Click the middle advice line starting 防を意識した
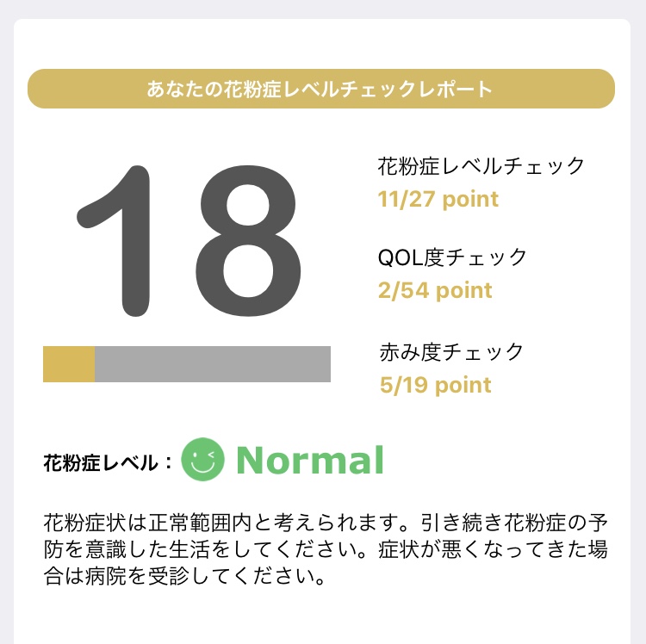This screenshot has width=646, height=644. [x=326, y=549]
